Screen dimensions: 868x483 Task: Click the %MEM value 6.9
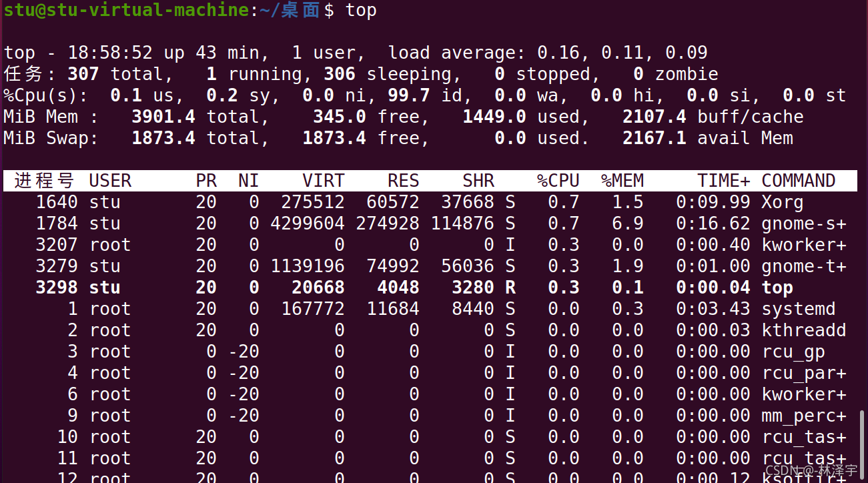628,223
